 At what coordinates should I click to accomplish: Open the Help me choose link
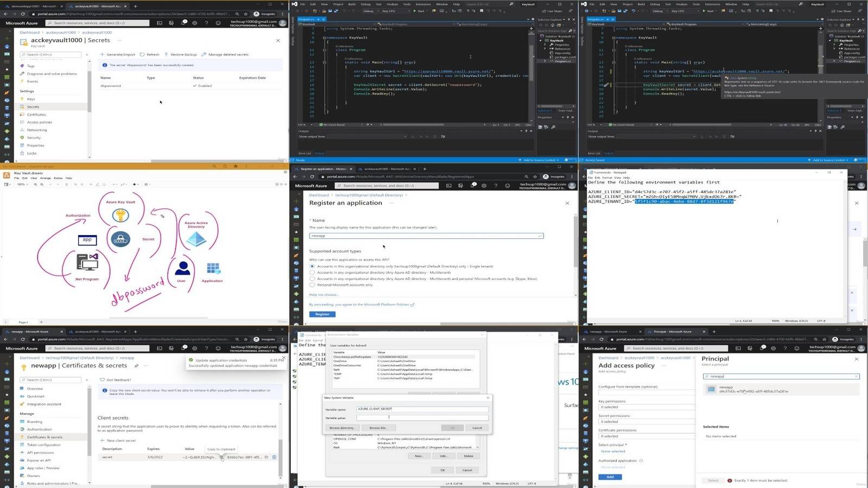point(324,295)
